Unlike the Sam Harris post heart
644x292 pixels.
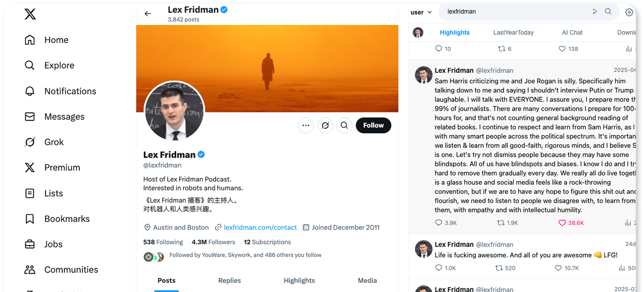[x=562, y=223]
